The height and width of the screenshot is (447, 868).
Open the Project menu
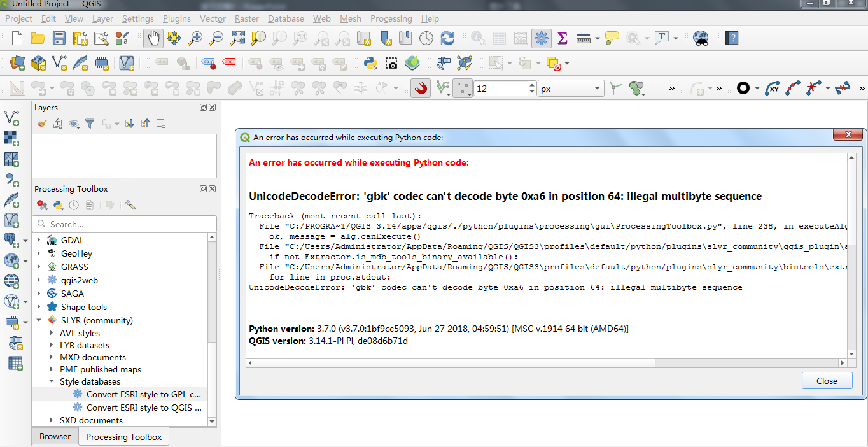click(x=18, y=18)
